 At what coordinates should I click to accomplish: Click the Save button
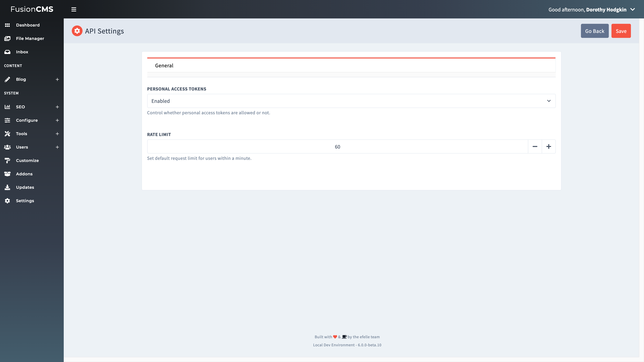click(x=621, y=31)
